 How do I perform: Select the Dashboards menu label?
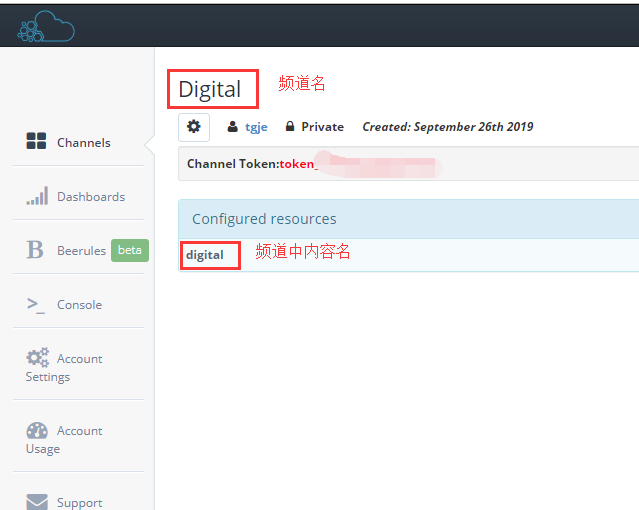91,197
